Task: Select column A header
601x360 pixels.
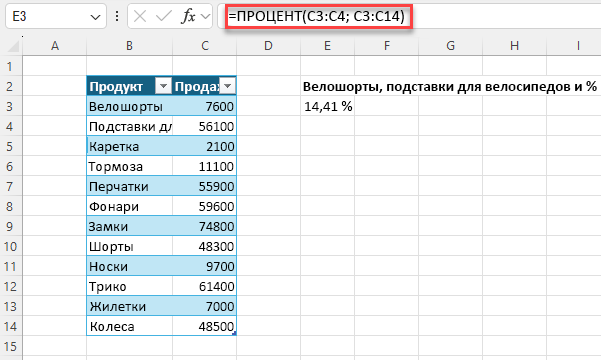Action: coord(55,46)
